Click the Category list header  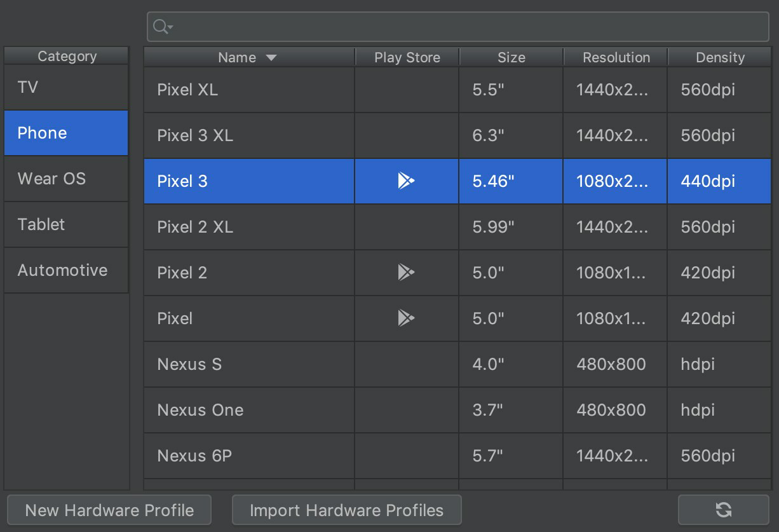(66, 56)
